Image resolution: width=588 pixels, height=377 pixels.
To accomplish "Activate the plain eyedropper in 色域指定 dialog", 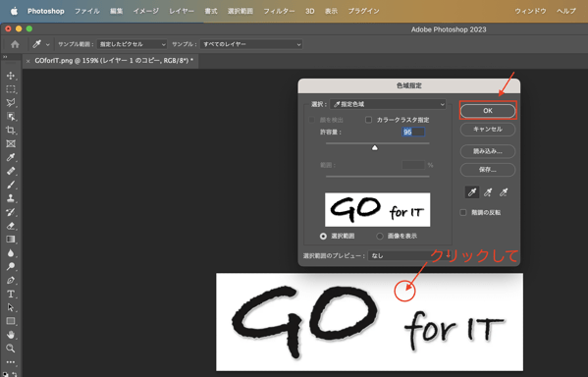I will [472, 192].
